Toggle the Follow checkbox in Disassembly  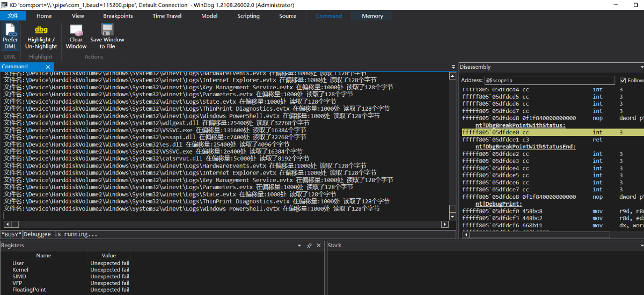(623, 81)
